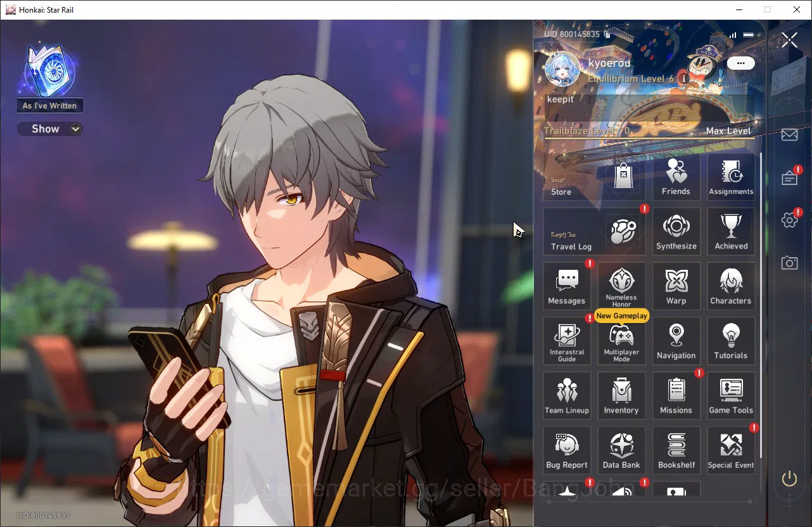Open Missions
Screen dimensions: 812x527
(x=676, y=396)
